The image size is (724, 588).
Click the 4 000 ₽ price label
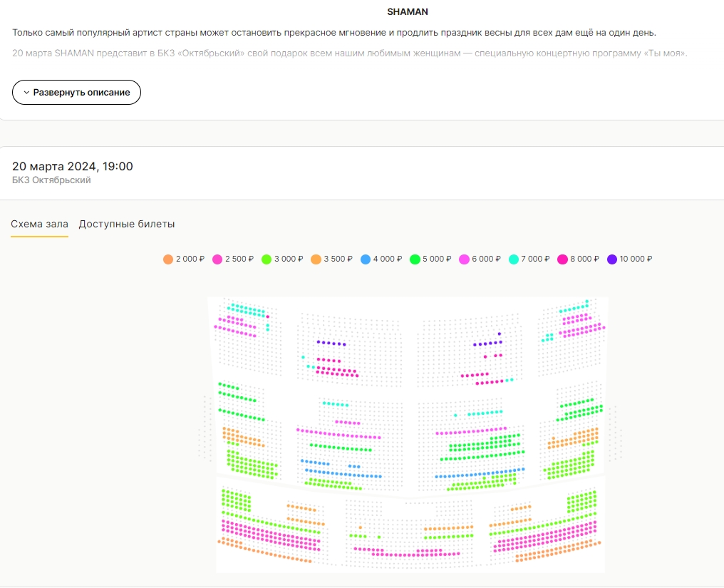[388, 259]
